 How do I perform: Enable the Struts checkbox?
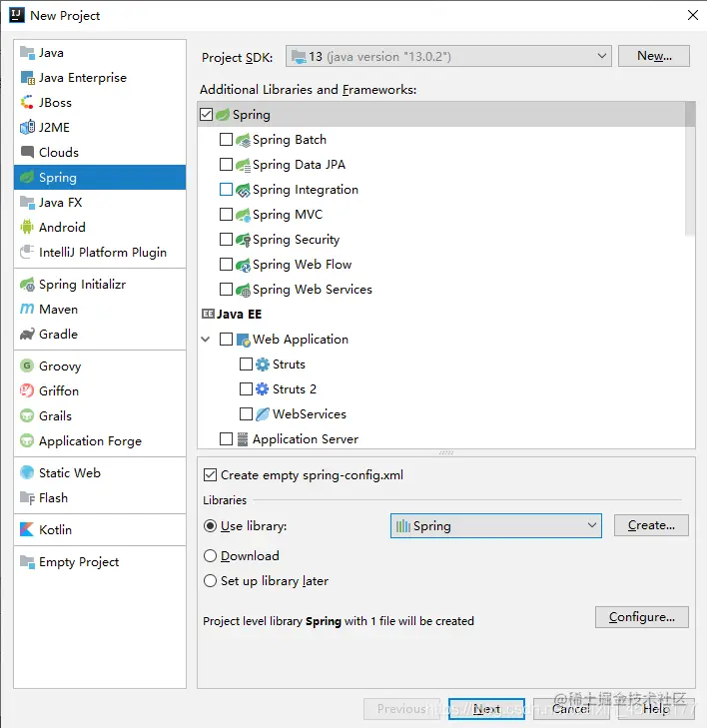(x=246, y=364)
